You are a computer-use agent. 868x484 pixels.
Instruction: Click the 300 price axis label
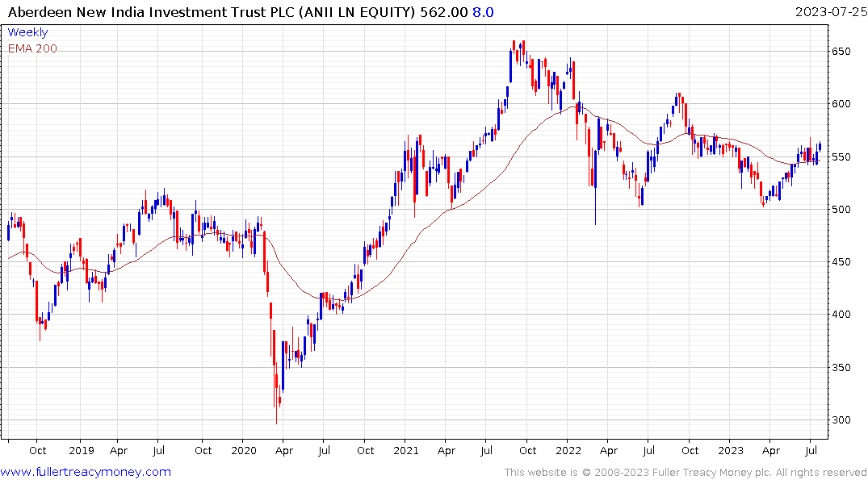pyautogui.click(x=841, y=420)
